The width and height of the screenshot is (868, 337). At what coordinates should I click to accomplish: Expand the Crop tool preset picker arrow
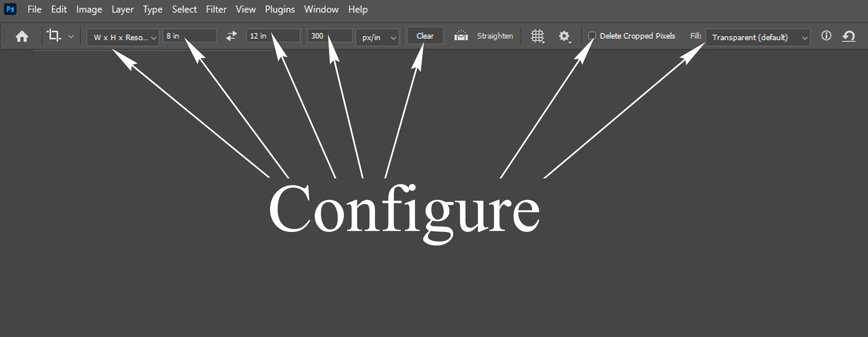pyautogui.click(x=71, y=36)
